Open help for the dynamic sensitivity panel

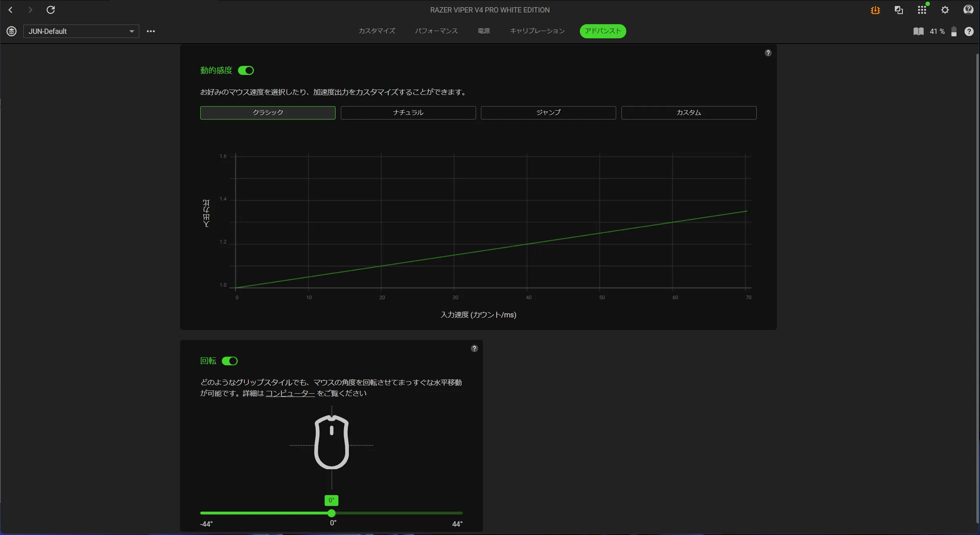coord(768,53)
